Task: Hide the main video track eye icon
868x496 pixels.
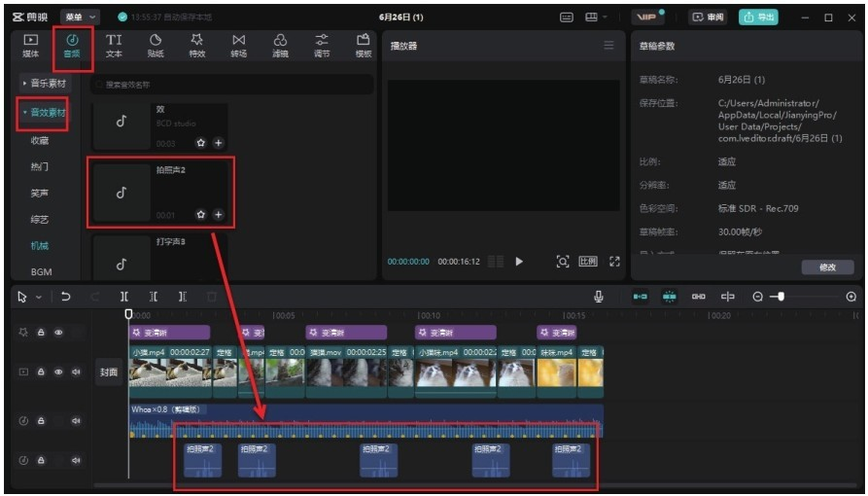Action: pos(58,372)
